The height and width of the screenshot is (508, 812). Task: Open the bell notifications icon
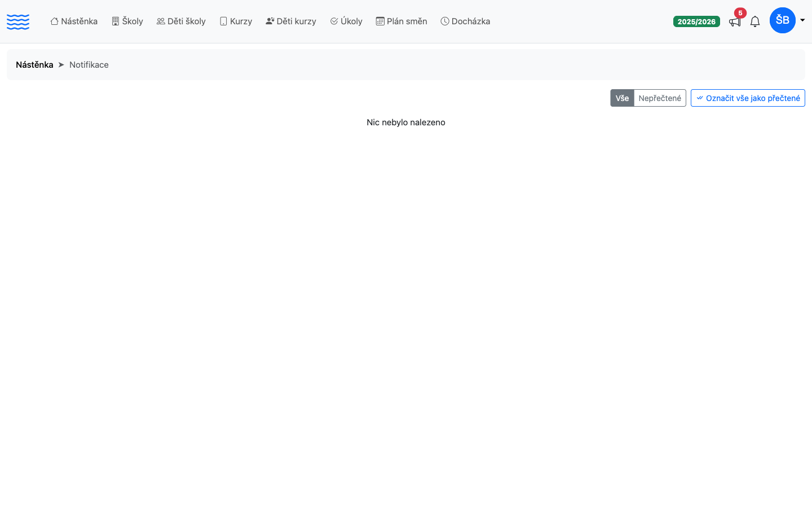(755, 21)
